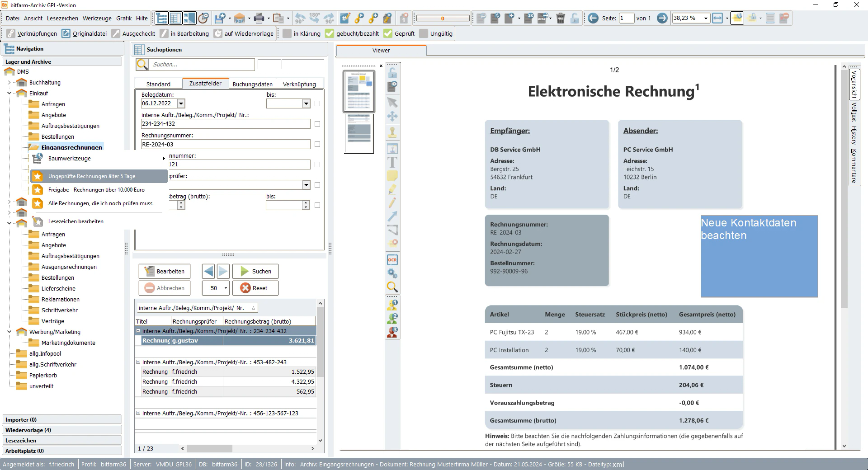The width and height of the screenshot is (868, 470).
Task: Click the Reset button
Action: click(x=255, y=288)
